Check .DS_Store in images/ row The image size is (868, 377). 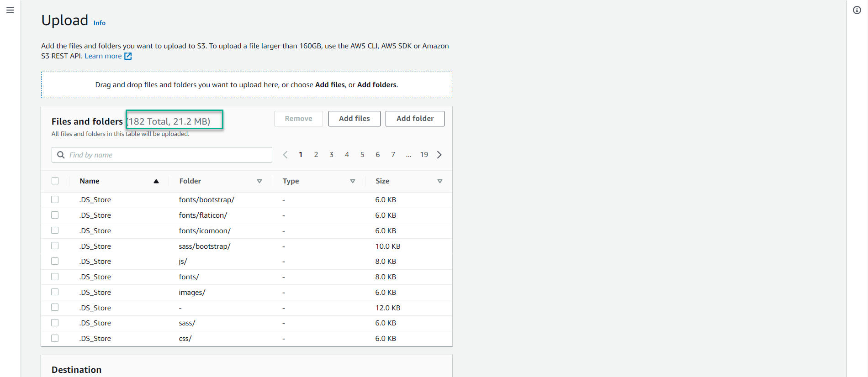point(55,292)
